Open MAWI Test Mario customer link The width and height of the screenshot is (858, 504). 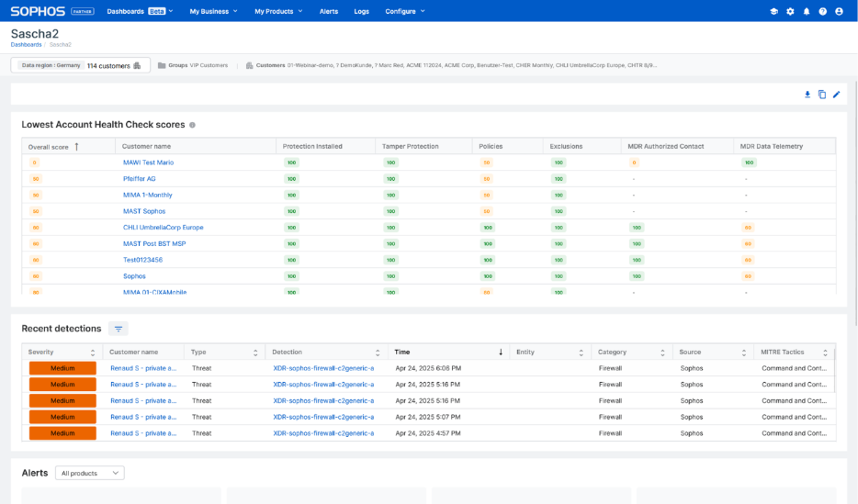(x=148, y=162)
